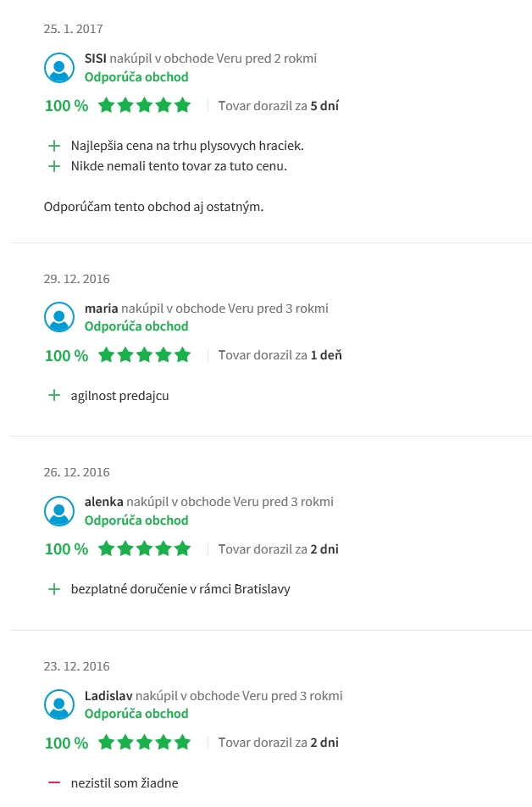The height and width of the screenshot is (807, 532).
Task: Click alenka's user avatar icon
Action: [x=59, y=510]
